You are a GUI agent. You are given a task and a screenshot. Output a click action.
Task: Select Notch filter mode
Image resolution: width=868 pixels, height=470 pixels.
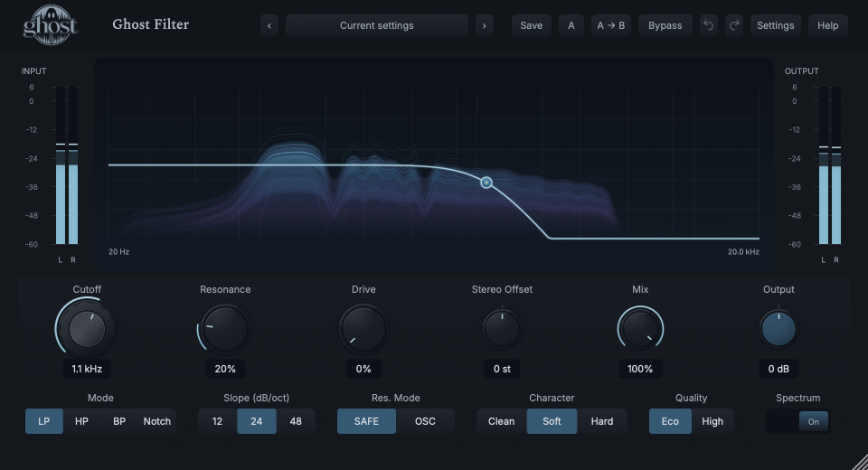point(157,421)
